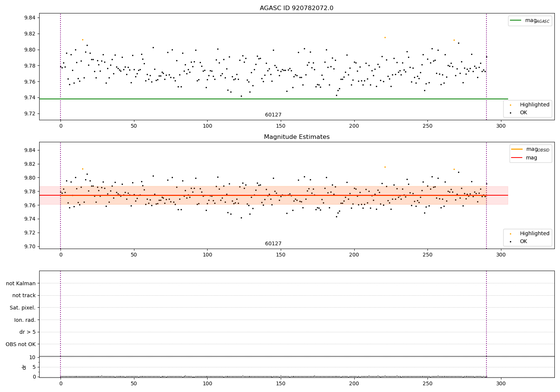The height and width of the screenshot is (392, 560).
Task: Click the orange highlighted point near x=15 in the top plot
Action: coord(83,40)
